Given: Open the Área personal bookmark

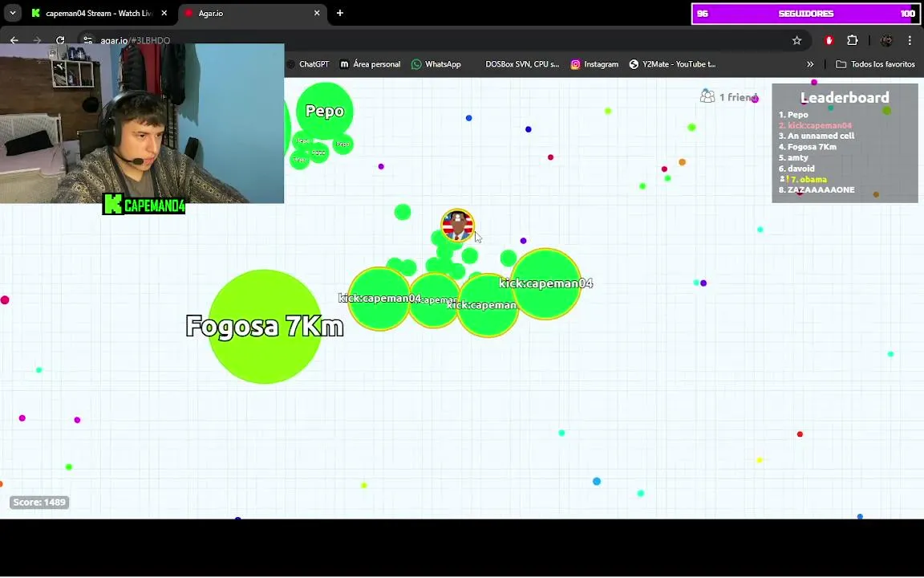Looking at the screenshot, I should coord(370,63).
